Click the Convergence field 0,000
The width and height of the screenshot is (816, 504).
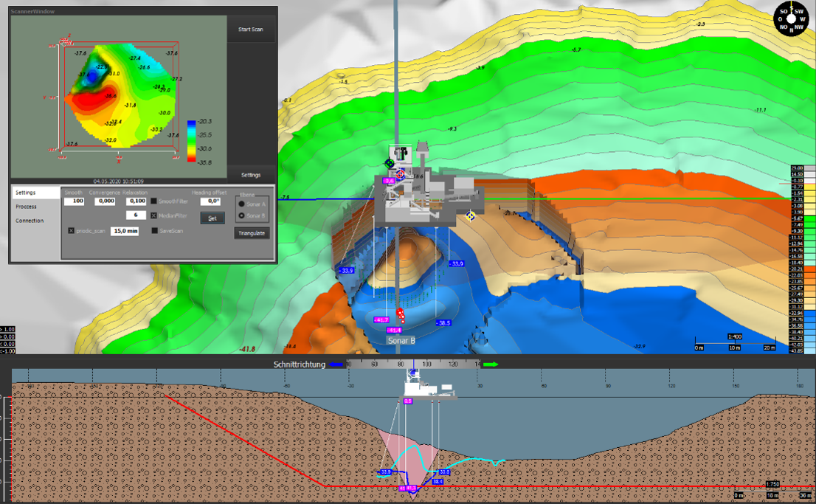click(x=105, y=201)
